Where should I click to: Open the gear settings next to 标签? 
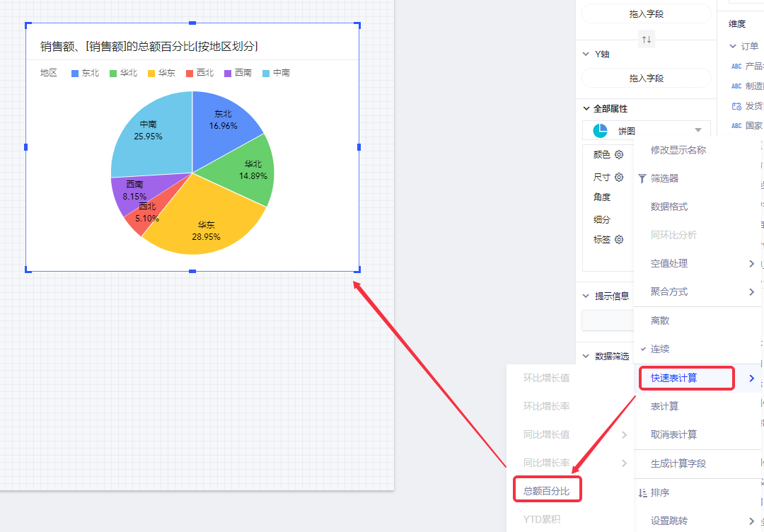point(619,240)
